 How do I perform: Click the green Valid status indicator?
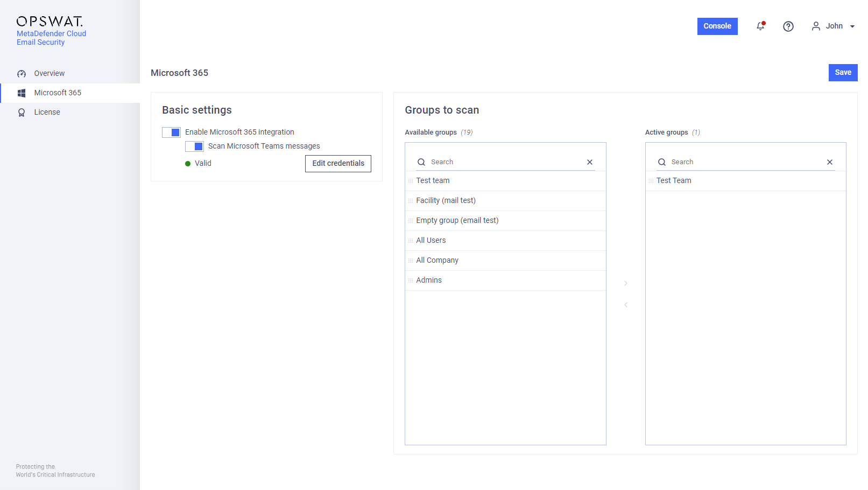[188, 164]
